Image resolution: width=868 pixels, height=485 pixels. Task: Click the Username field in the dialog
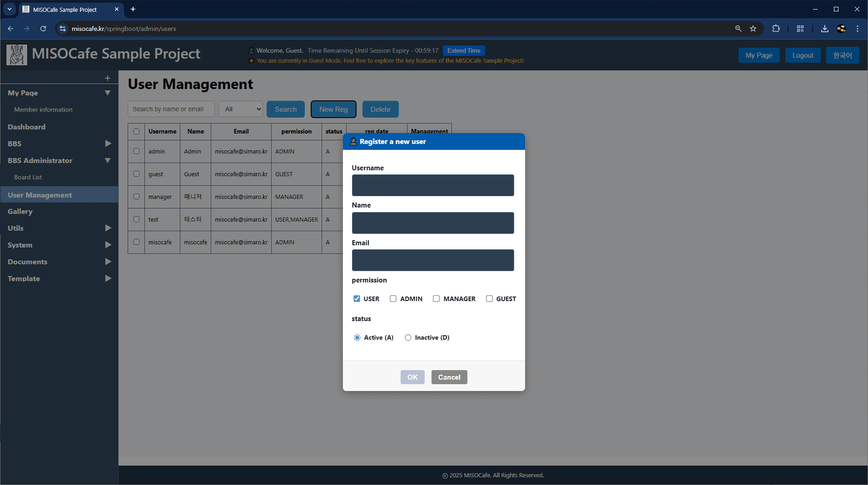[432, 185]
